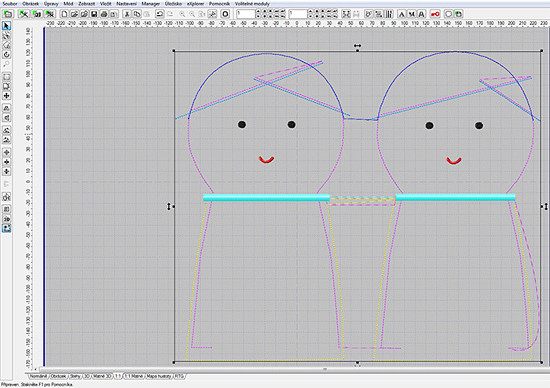
Task: Click the New blank document icon
Action: coord(64,14)
